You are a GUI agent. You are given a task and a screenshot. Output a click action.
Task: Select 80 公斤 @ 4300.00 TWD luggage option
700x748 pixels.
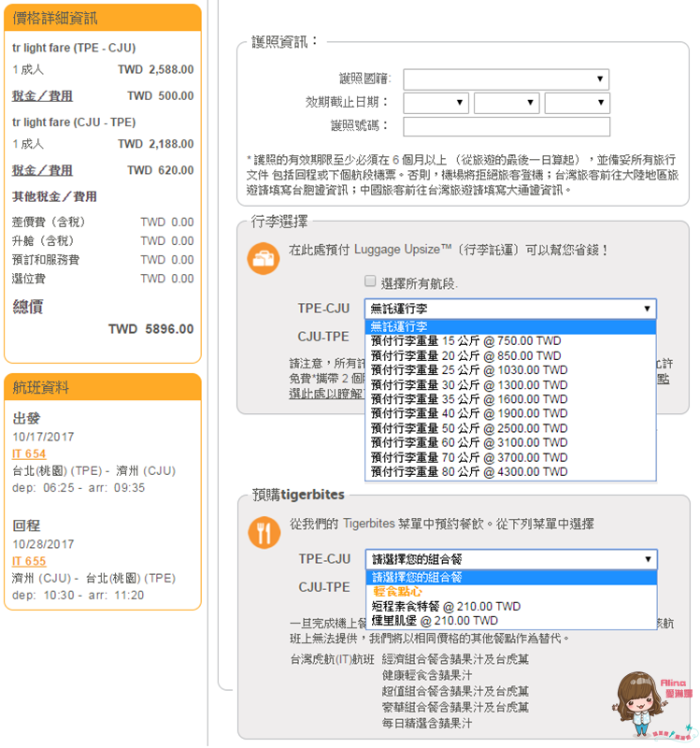pyautogui.click(x=510, y=472)
